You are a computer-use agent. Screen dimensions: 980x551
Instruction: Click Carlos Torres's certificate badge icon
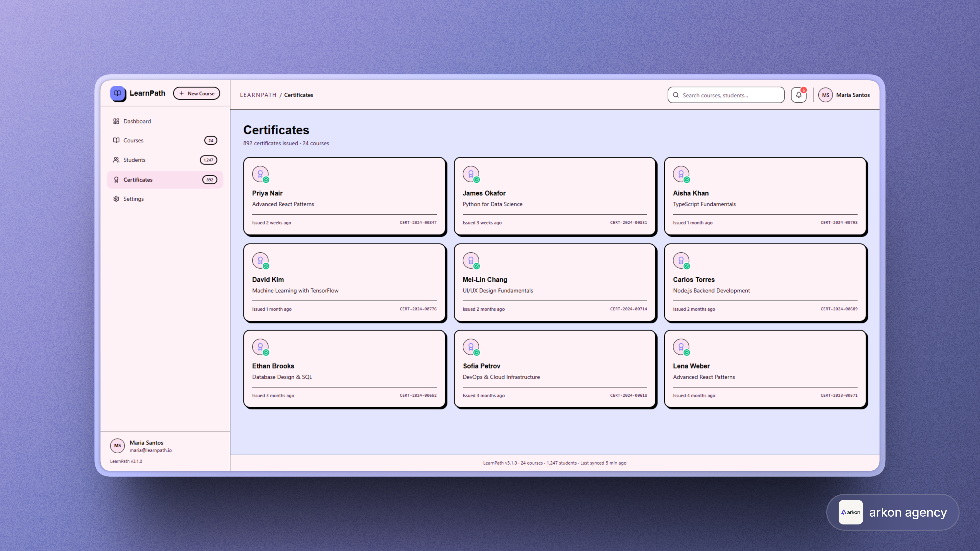[x=681, y=260]
